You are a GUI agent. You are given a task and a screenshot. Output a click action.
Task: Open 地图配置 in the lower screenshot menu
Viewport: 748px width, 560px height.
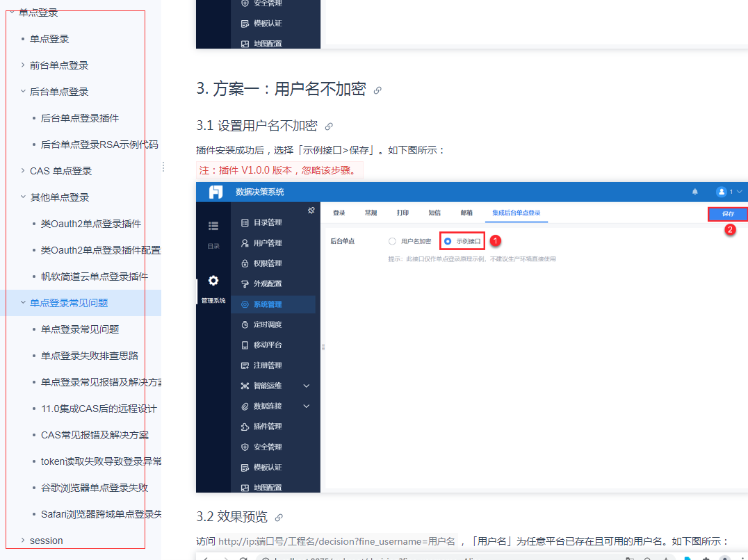[261, 488]
